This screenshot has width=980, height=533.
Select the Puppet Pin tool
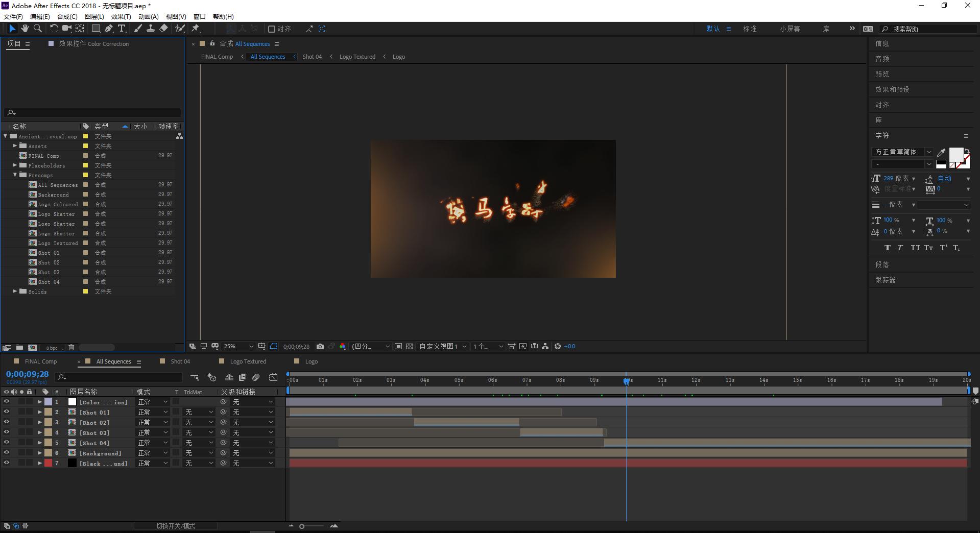click(196, 29)
